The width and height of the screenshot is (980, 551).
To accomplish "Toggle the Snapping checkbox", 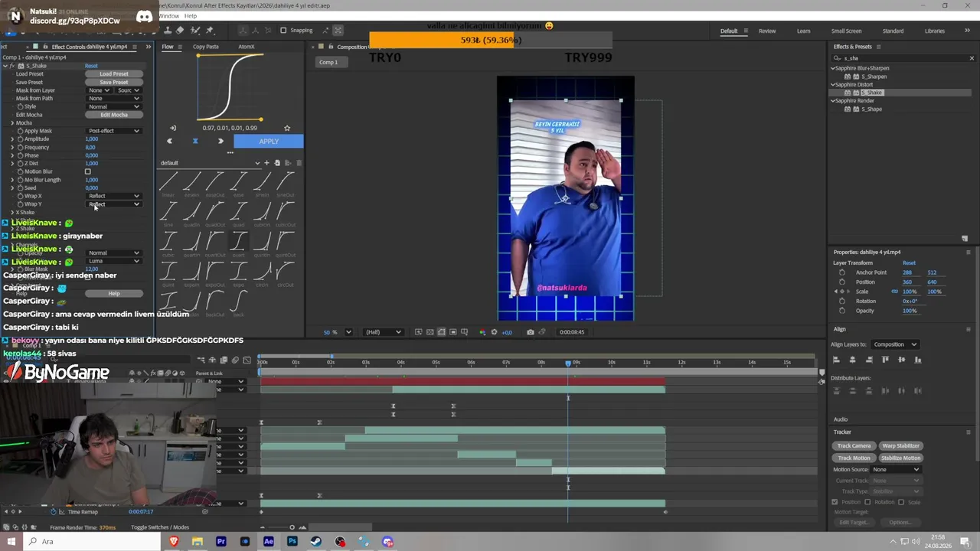I will point(283,31).
